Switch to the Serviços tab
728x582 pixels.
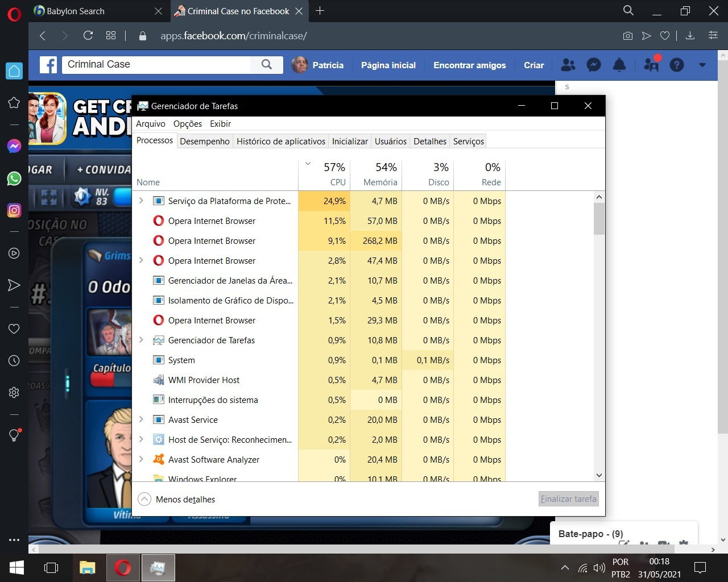[469, 141]
